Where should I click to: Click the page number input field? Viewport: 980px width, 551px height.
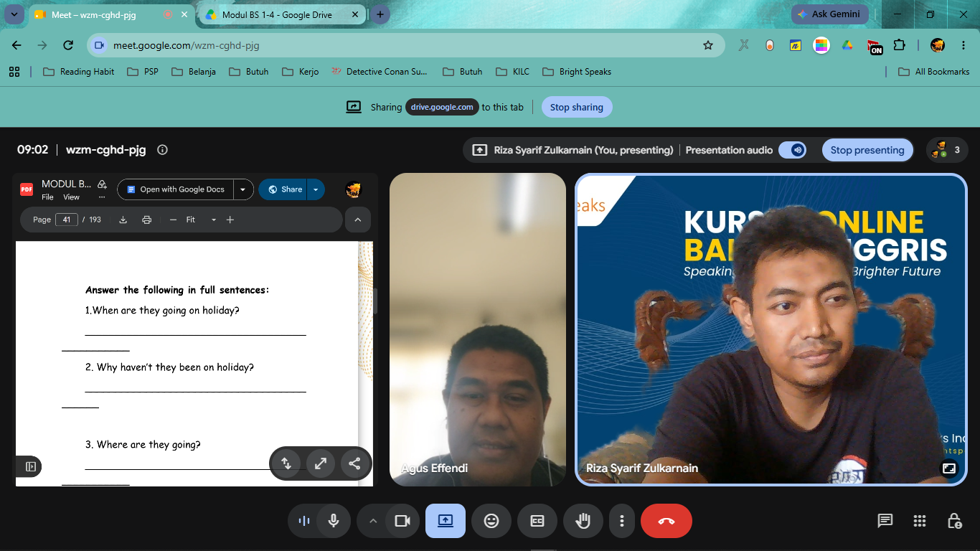67,220
